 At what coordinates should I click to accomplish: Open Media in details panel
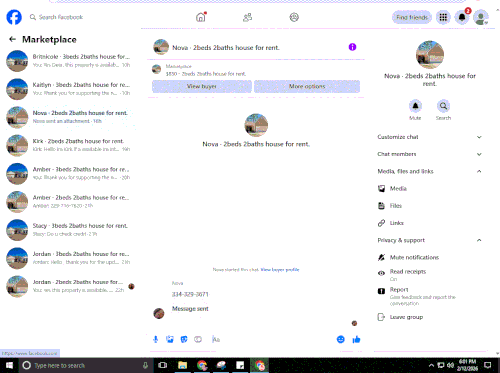429,189
